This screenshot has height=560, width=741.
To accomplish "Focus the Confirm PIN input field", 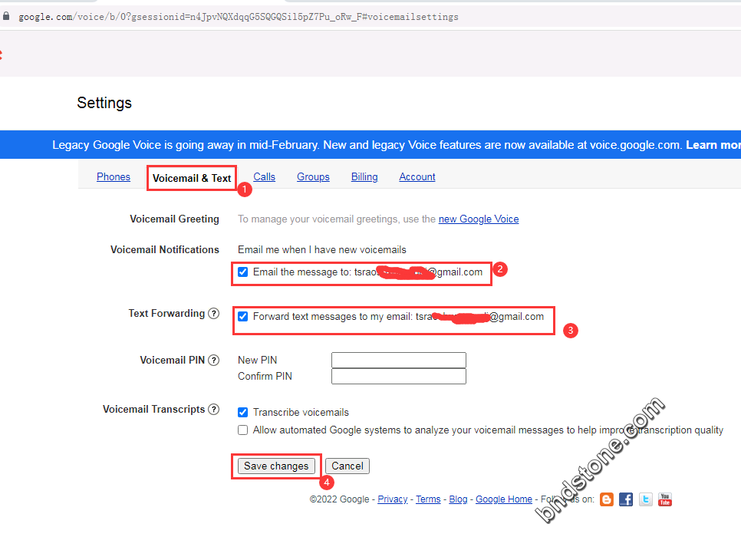I will click(399, 376).
